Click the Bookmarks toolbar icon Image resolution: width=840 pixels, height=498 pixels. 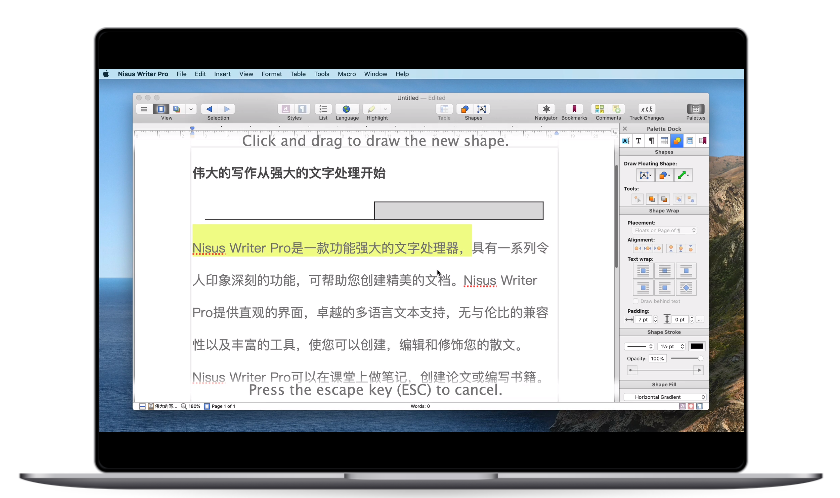(x=574, y=109)
